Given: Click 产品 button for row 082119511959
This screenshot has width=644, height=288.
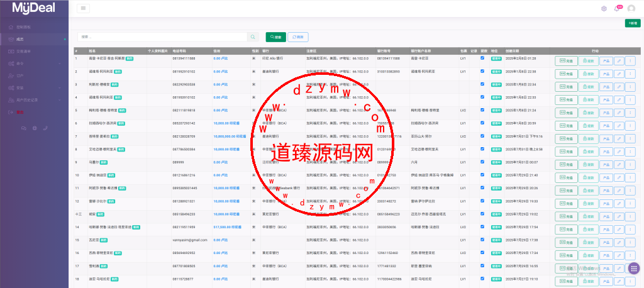Looking at the screenshot, I should pyautogui.click(x=606, y=230).
